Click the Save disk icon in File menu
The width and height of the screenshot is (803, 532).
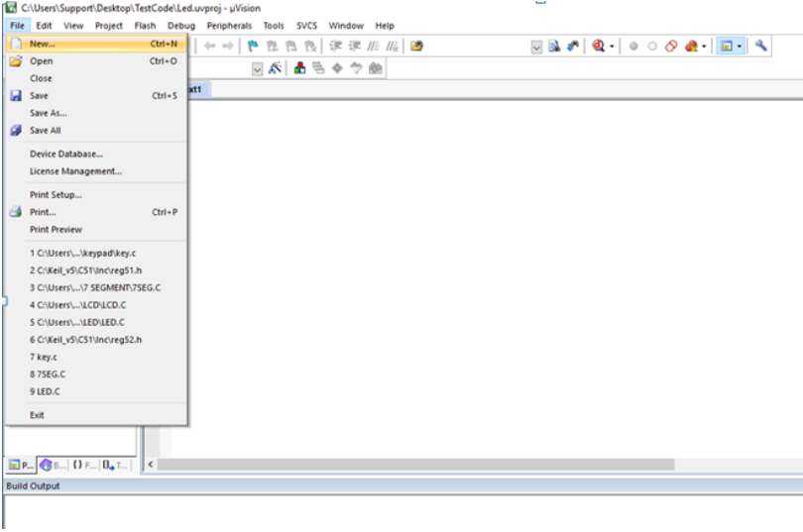(x=16, y=96)
